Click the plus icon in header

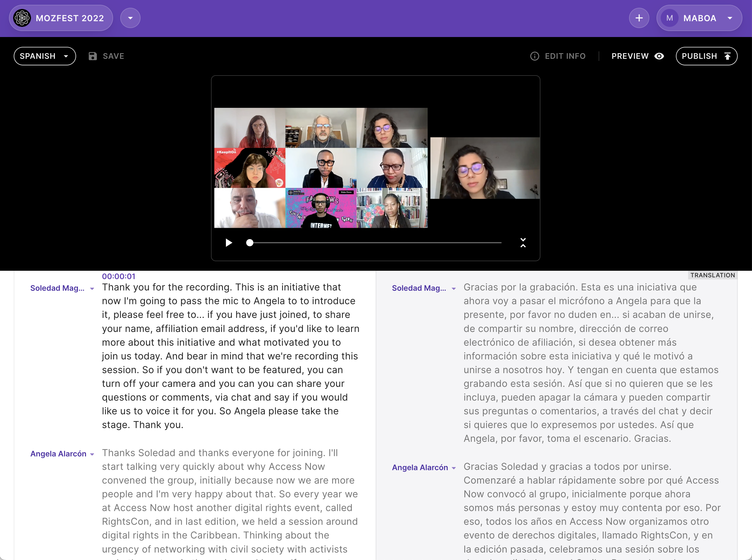tap(639, 18)
